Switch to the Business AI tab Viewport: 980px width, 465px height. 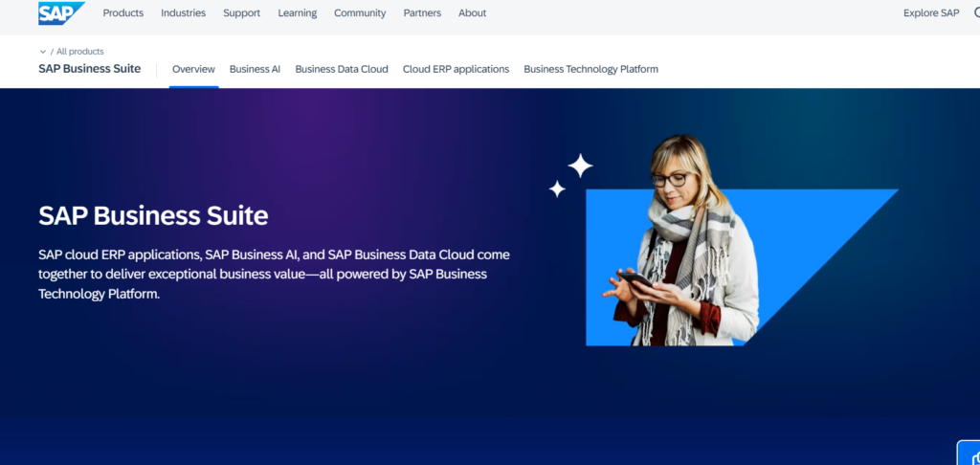pos(255,69)
